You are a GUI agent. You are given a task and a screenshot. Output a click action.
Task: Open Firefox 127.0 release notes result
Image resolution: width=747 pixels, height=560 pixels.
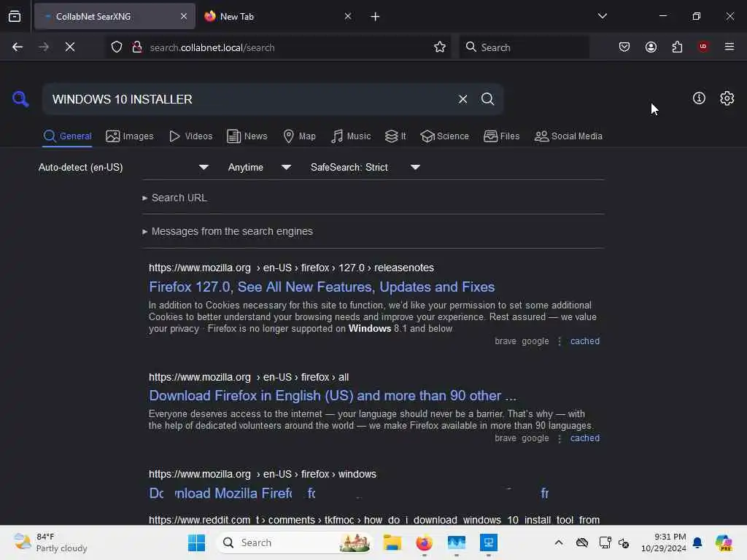[x=322, y=287]
